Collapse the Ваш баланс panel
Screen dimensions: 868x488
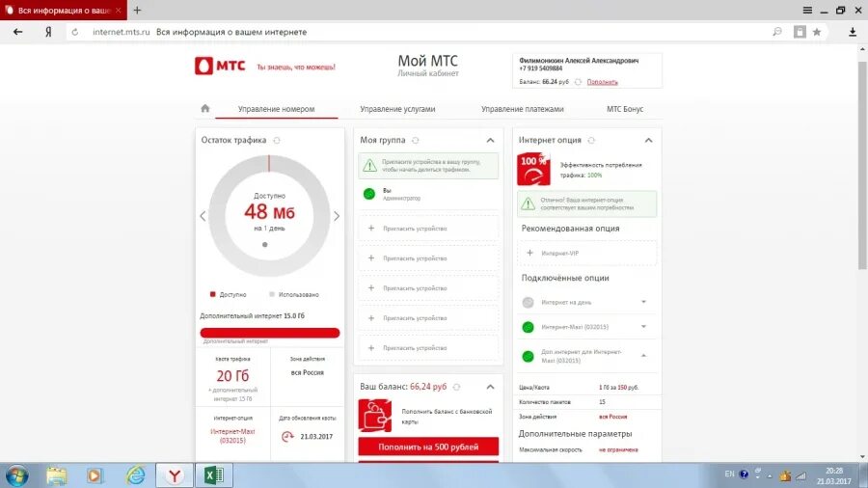(491, 388)
